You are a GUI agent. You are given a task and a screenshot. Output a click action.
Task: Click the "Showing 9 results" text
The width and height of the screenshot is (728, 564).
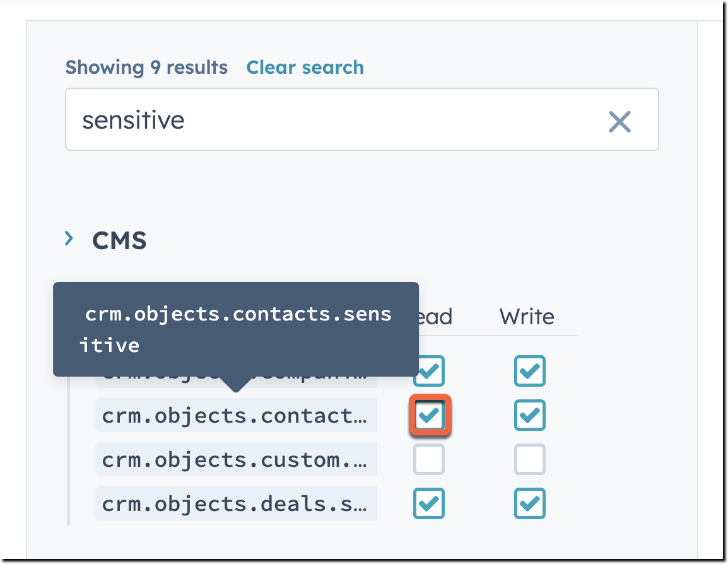pyautogui.click(x=146, y=68)
